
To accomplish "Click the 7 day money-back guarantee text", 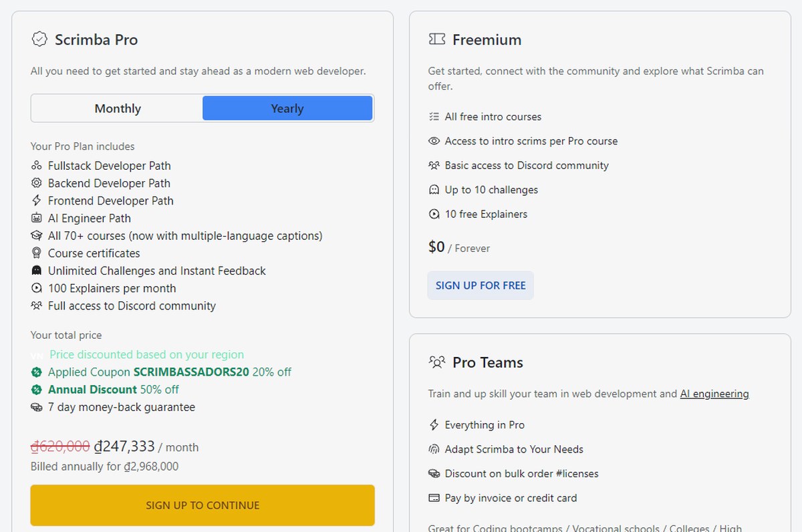I will (x=122, y=407).
